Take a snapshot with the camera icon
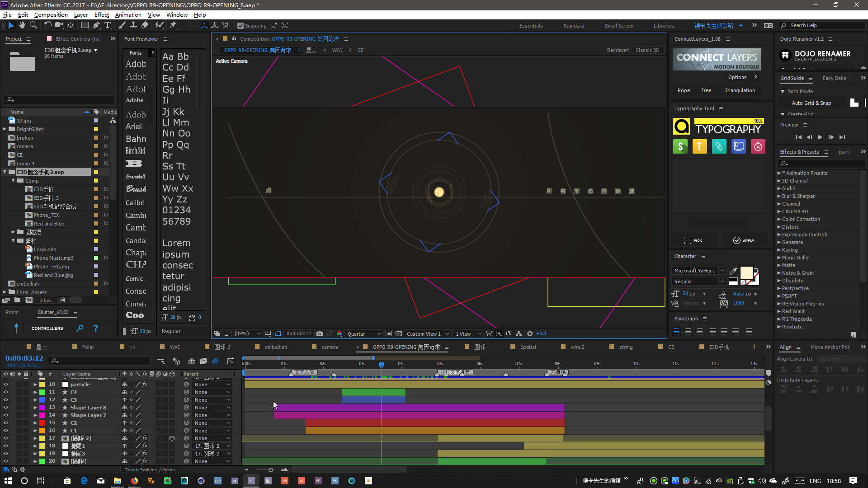868x488 pixels. pos(320,334)
